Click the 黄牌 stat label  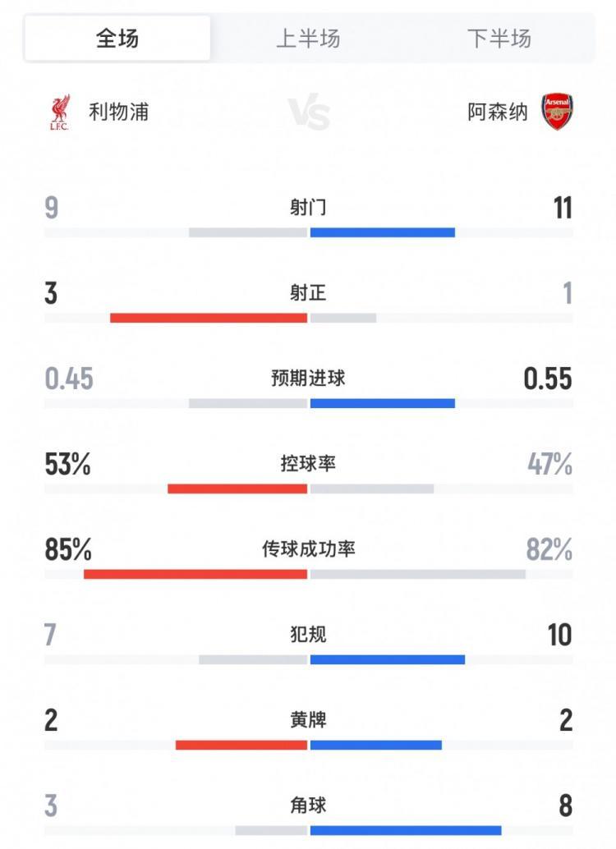pos(307,721)
